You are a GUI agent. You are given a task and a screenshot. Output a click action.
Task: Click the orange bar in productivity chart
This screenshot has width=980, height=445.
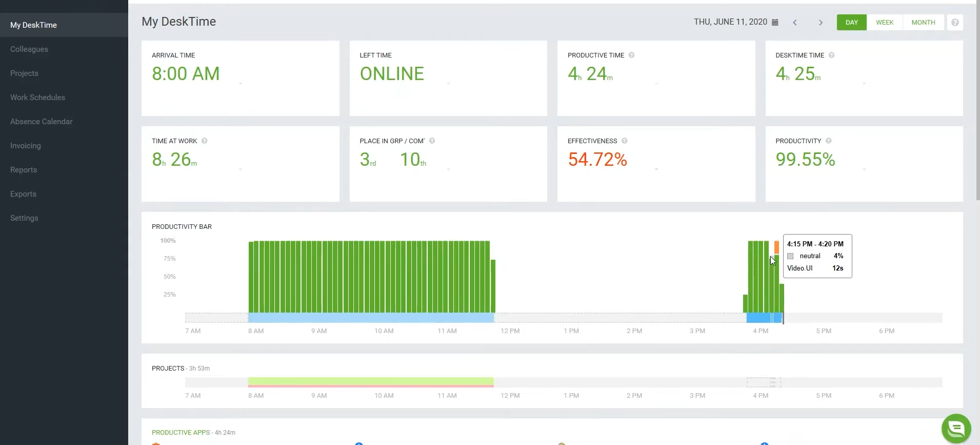tap(776, 247)
